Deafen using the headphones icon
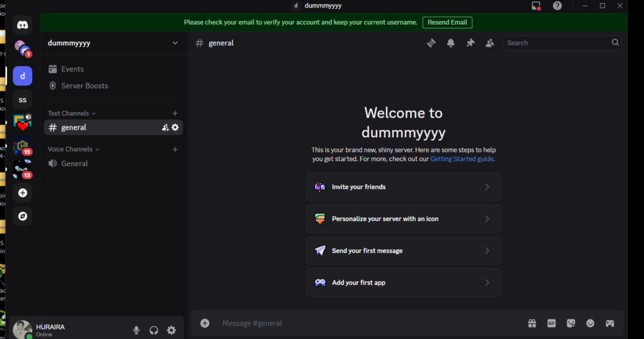 point(154,330)
